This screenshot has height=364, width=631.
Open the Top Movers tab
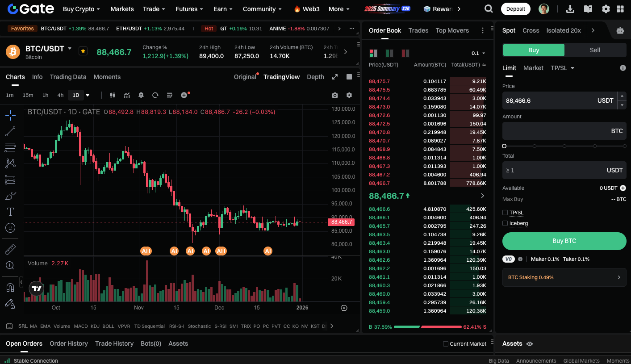(452, 30)
